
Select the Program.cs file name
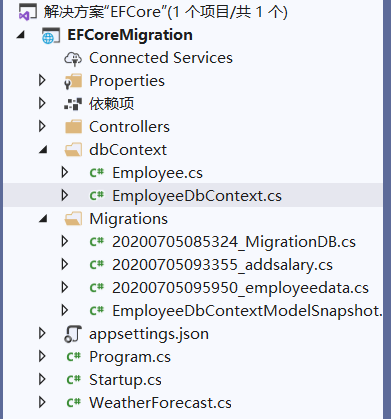point(130,357)
